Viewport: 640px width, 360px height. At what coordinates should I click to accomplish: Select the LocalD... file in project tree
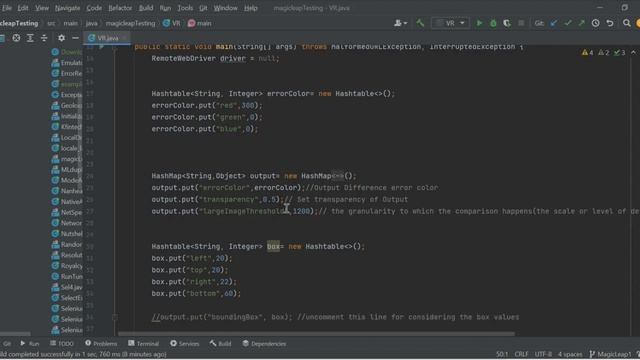(x=67, y=138)
